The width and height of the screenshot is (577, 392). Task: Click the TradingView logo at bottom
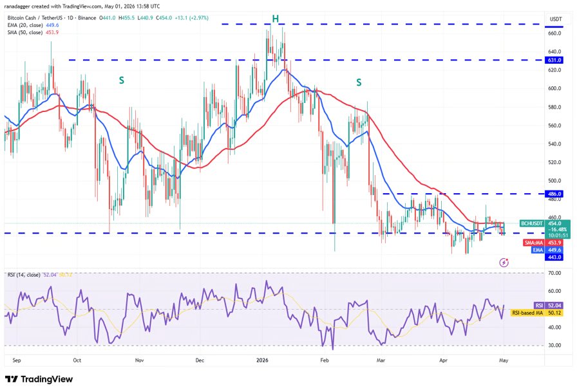click(x=39, y=378)
